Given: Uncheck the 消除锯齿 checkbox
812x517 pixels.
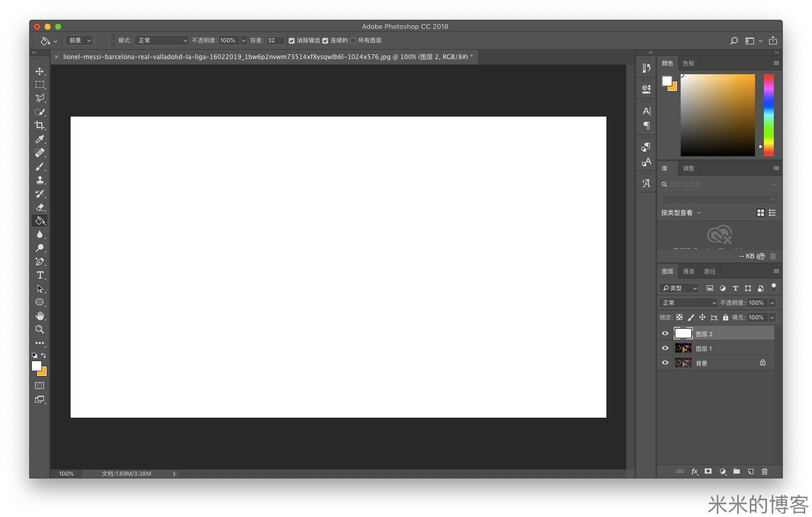Looking at the screenshot, I should click(292, 41).
